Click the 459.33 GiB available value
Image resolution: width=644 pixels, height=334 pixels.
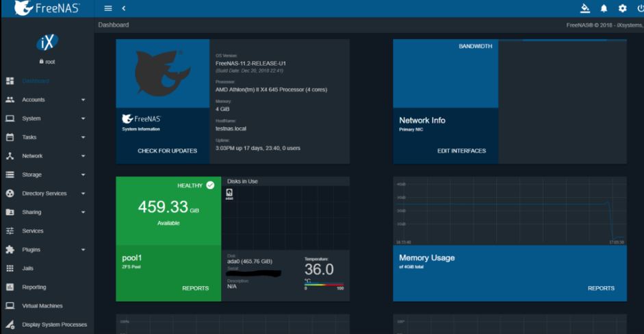[x=168, y=207]
